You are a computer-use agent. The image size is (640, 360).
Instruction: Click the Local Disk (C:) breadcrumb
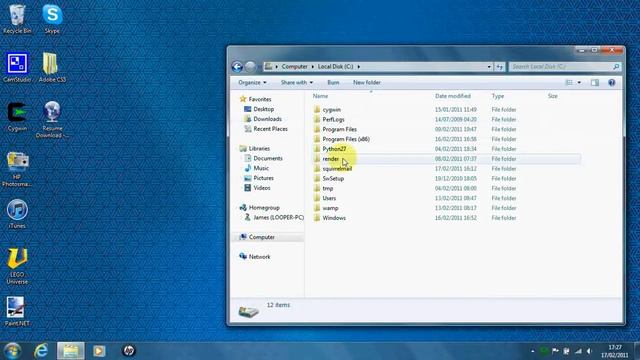(x=336, y=67)
